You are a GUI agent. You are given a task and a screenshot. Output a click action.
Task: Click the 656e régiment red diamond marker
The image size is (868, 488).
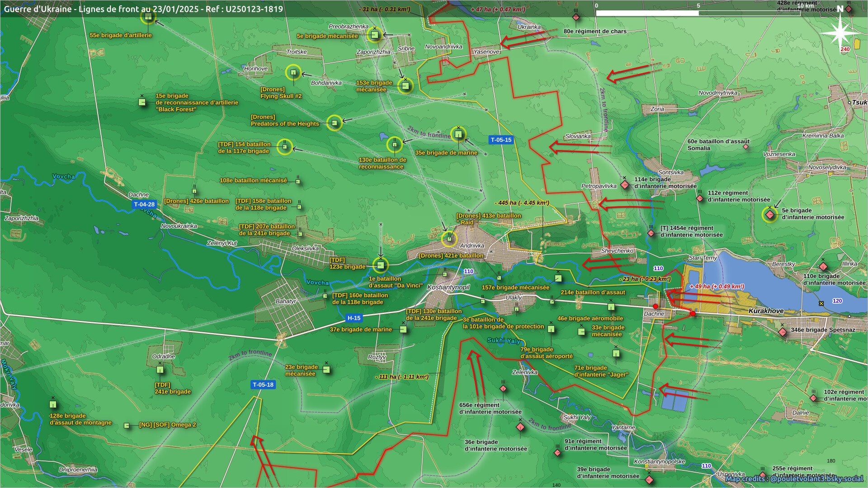pyautogui.click(x=503, y=389)
